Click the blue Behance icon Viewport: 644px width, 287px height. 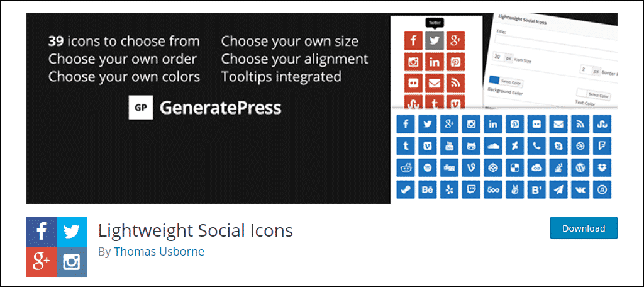427,189
